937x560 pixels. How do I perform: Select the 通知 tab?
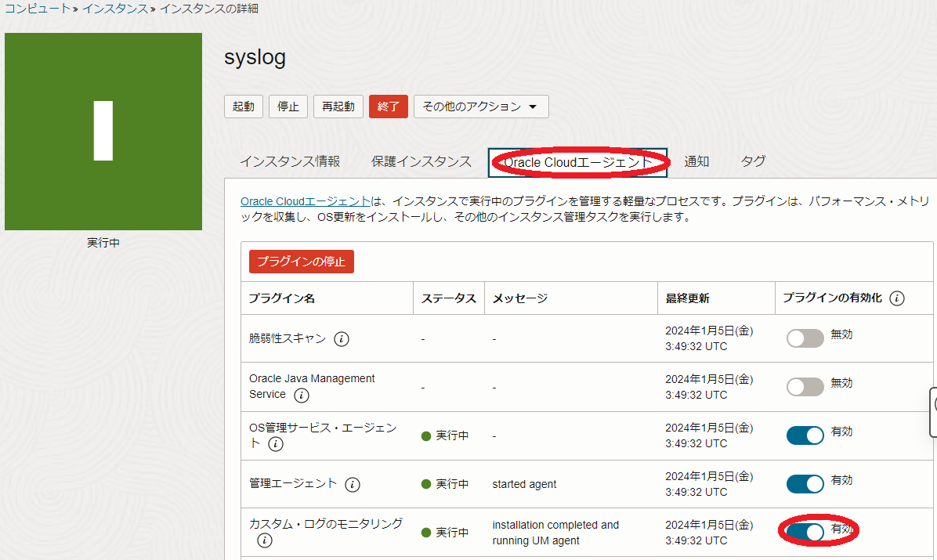coord(696,161)
